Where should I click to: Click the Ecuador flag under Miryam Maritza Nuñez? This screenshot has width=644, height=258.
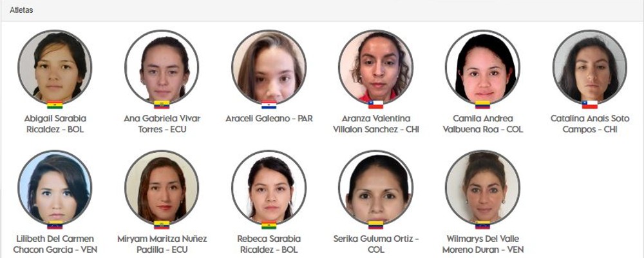coord(162,225)
